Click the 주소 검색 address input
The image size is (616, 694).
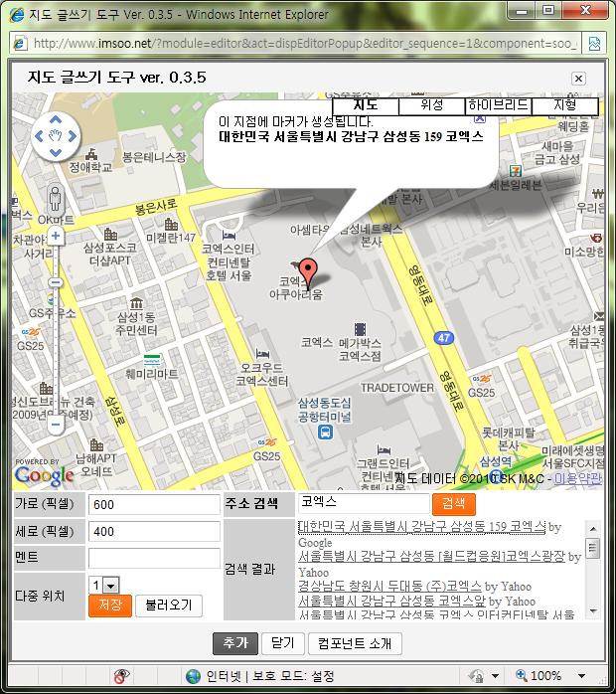coord(364,504)
